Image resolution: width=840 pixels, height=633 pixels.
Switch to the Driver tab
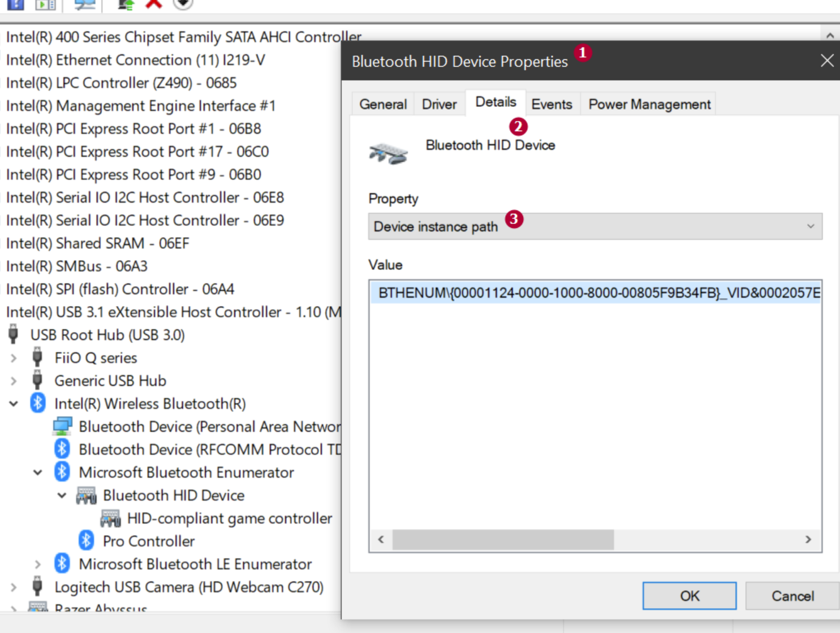point(439,104)
